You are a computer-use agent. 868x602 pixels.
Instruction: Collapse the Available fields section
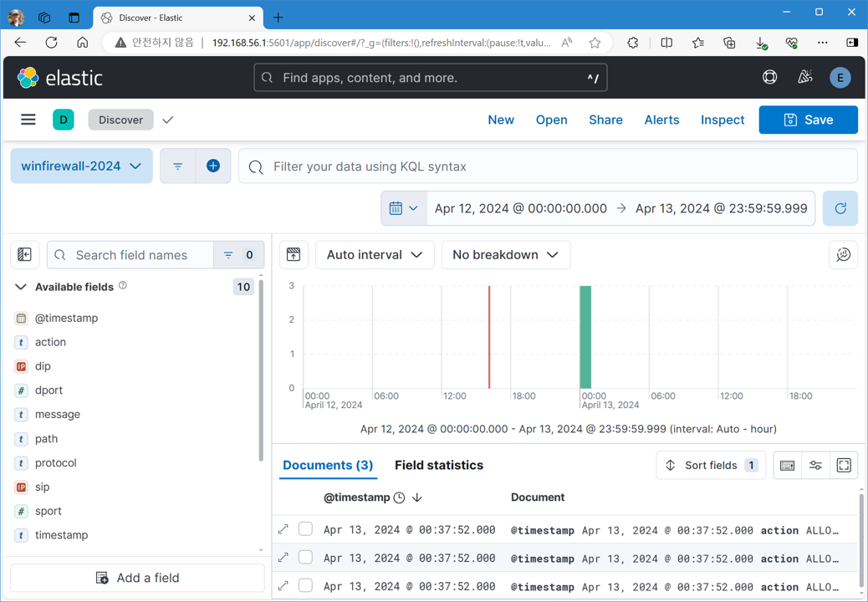pos(20,287)
